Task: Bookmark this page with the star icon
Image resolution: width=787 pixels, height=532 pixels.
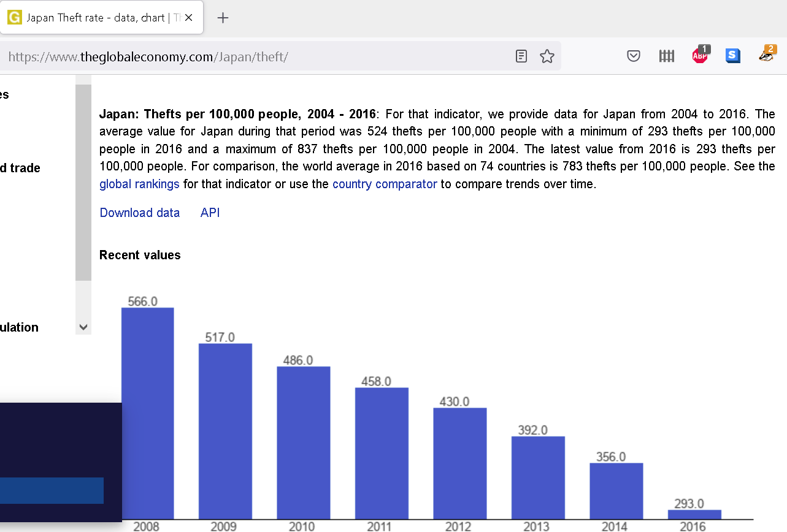Action: pyautogui.click(x=547, y=56)
